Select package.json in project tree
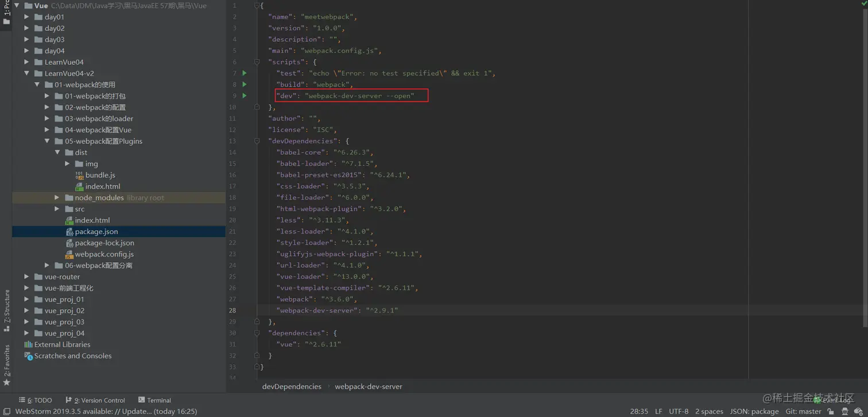 [119, 232]
